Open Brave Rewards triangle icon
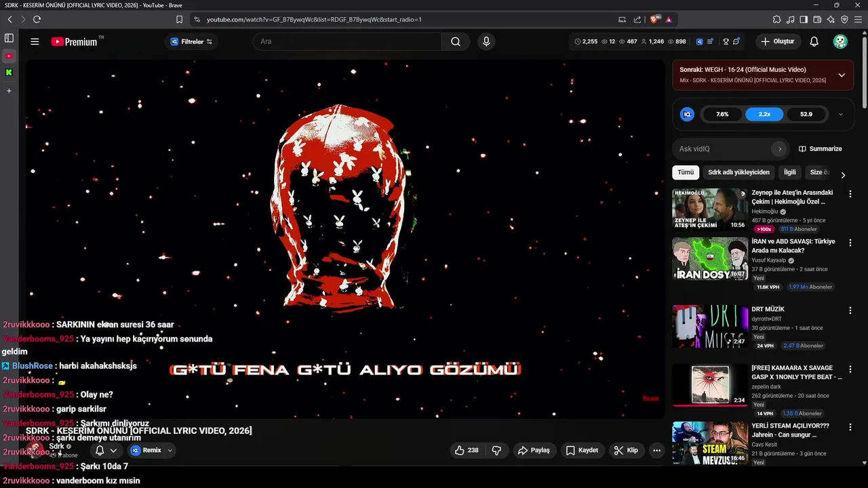The width and height of the screenshot is (868, 488). pos(669,19)
